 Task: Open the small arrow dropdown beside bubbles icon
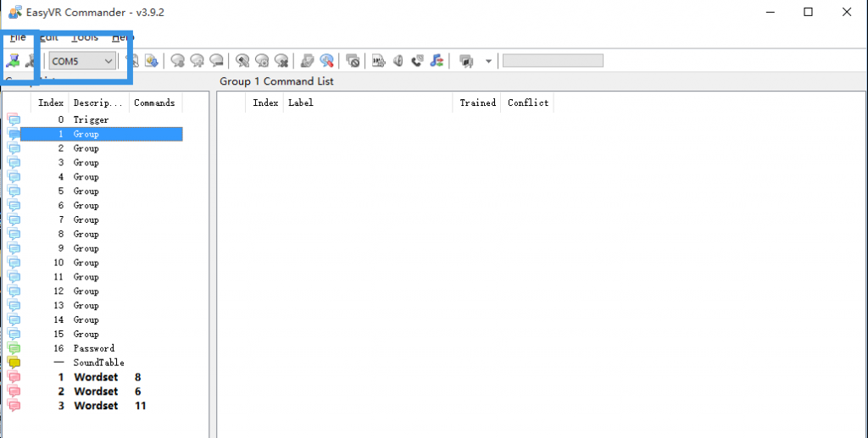tap(488, 61)
